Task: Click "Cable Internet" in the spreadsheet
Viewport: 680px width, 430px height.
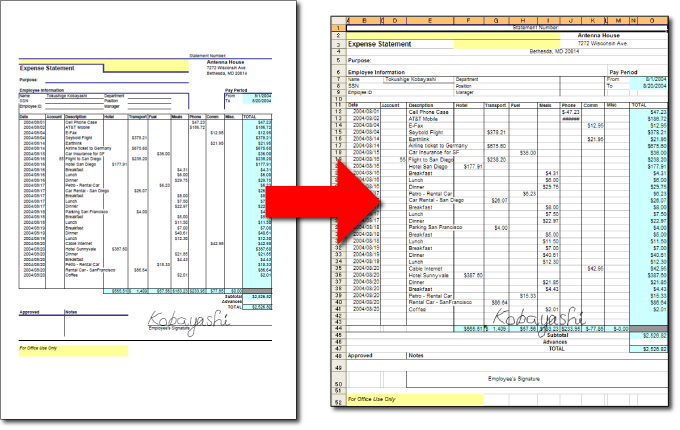Action: 426,268
